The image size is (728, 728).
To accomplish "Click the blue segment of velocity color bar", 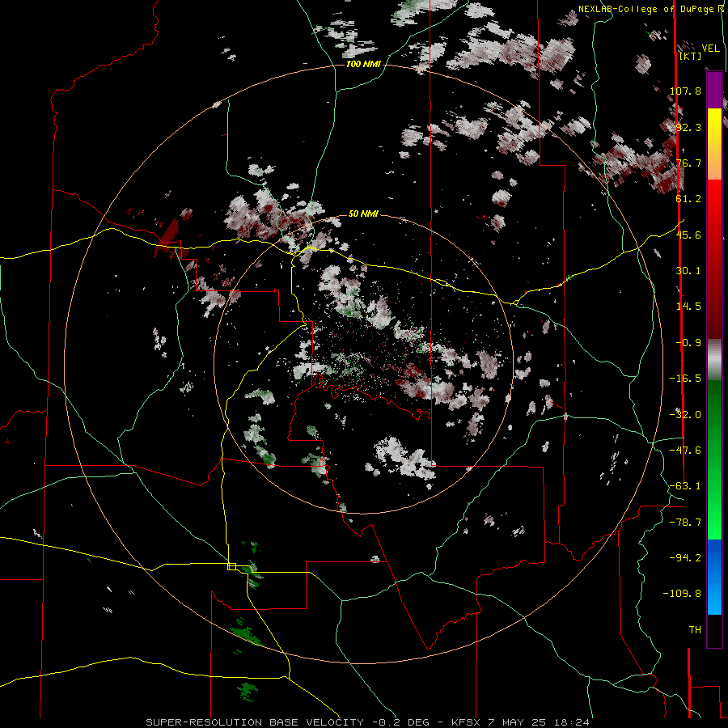I will (714, 577).
